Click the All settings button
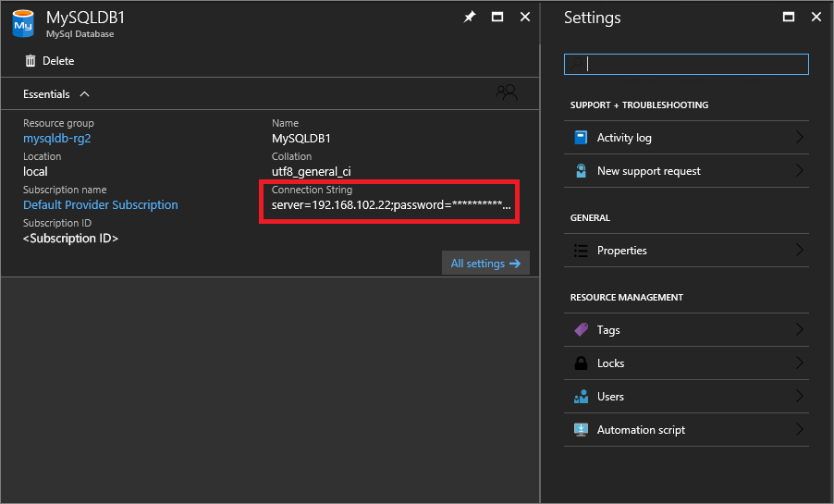 (x=485, y=264)
